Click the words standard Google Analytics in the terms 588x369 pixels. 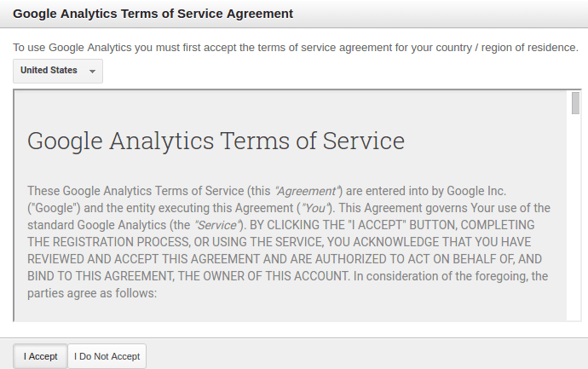[x=97, y=225]
